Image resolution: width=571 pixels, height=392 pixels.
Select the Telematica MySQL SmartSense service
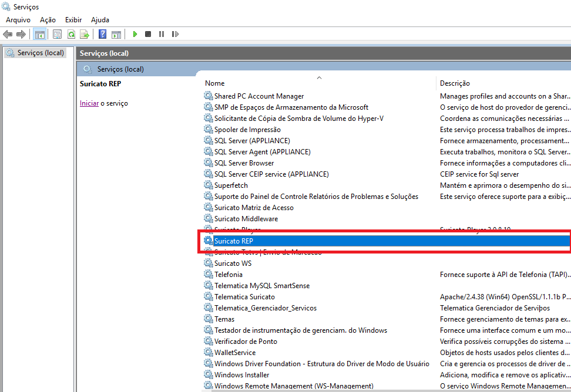pyautogui.click(x=262, y=286)
